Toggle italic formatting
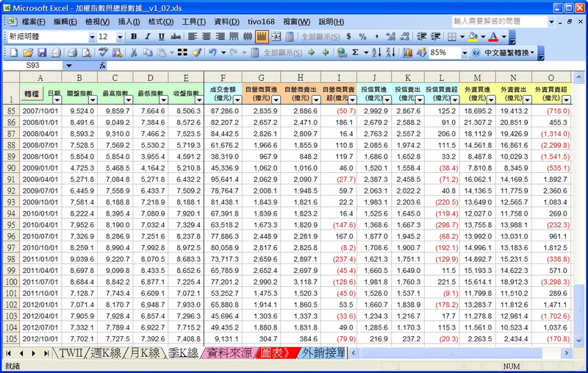The image size is (588, 373). (148, 36)
